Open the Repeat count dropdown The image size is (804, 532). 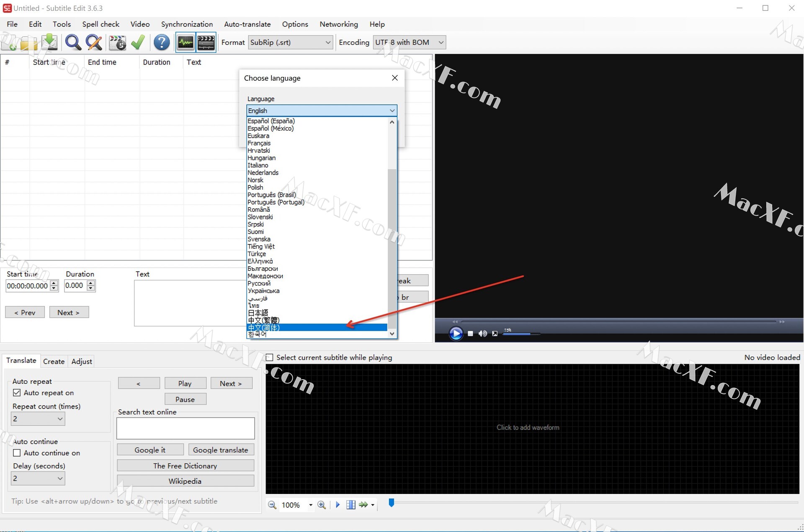point(38,419)
